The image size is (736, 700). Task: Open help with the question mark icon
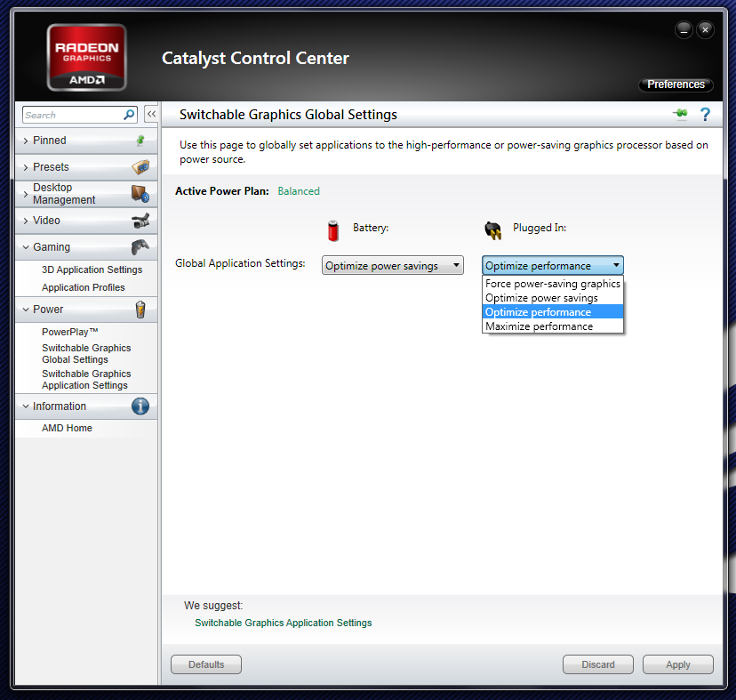[705, 114]
